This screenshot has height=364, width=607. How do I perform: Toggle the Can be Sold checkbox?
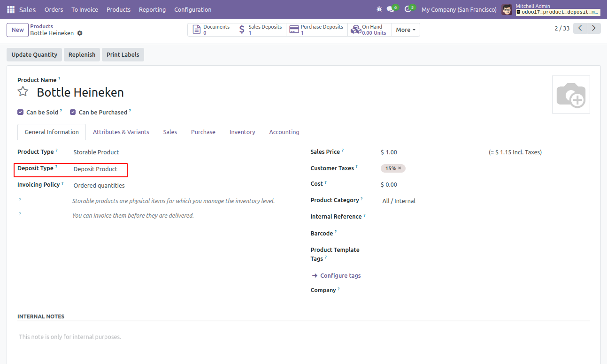(21, 112)
